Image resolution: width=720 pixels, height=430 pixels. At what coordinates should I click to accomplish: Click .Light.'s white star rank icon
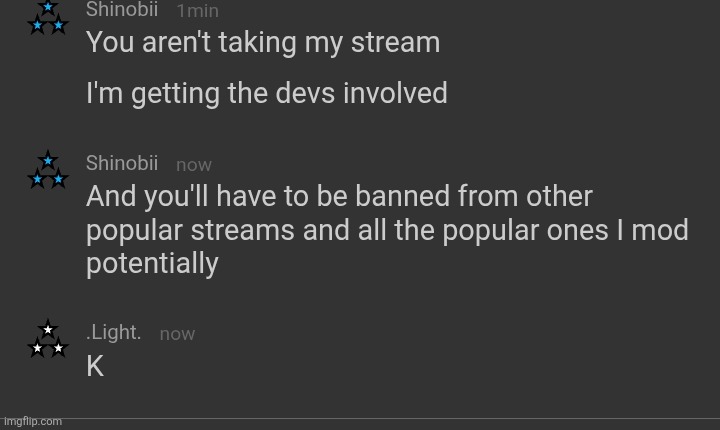pos(47,340)
